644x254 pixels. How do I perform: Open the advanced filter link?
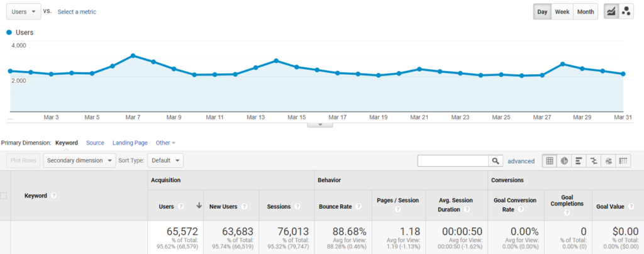(x=521, y=161)
